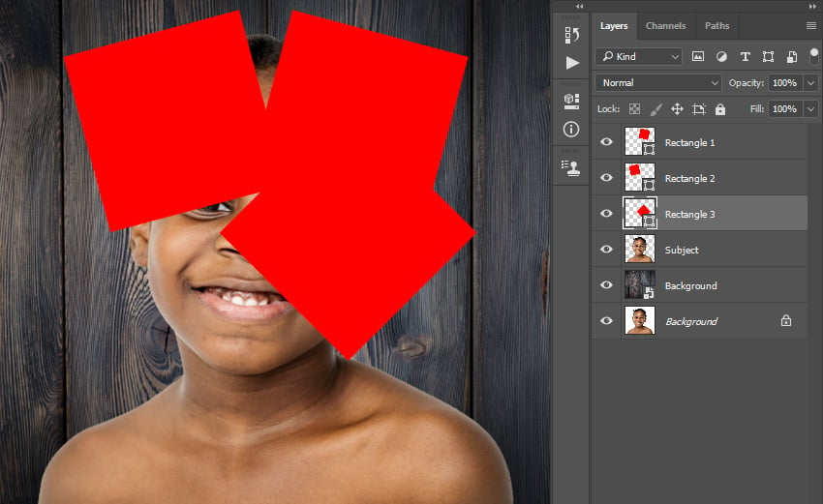
Task: Open the Clone Source stamp icon
Action: [x=570, y=167]
